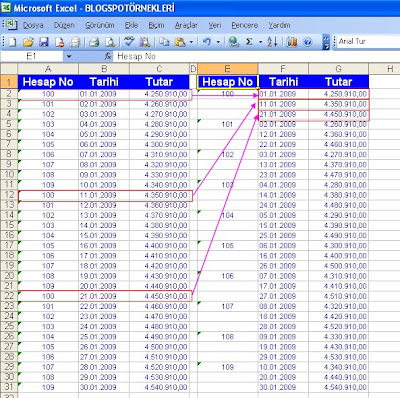Select row 1 header
The image size is (400, 398).
coord(9,82)
